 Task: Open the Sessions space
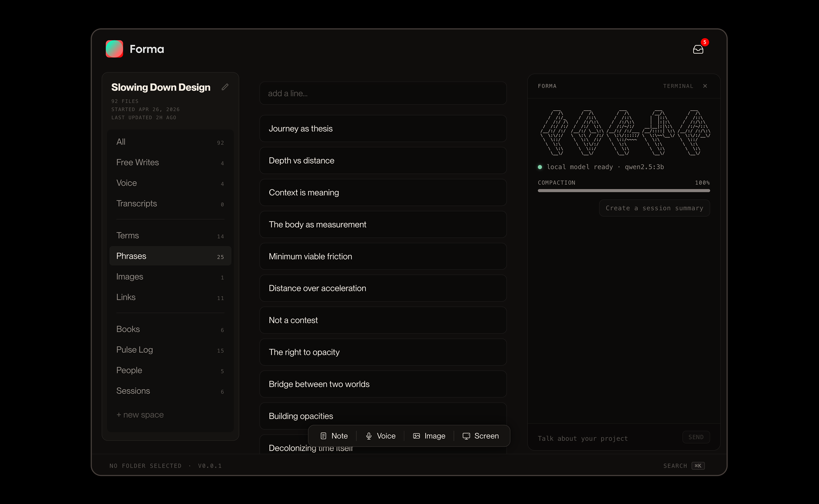[170, 391]
